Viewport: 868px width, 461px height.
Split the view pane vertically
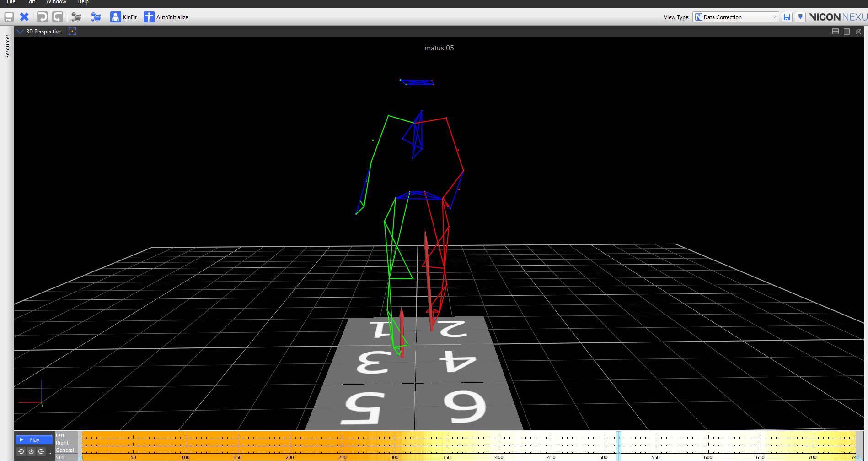click(x=847, y=32)
